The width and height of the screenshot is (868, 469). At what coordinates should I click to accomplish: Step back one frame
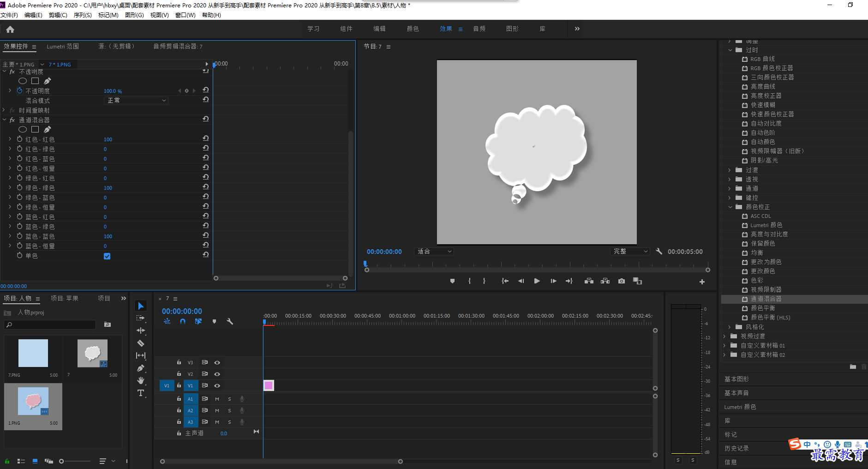521,281
